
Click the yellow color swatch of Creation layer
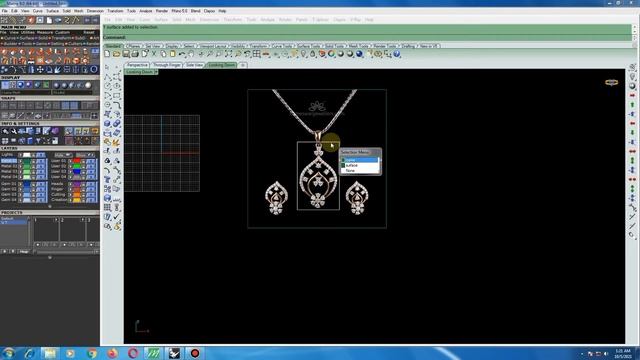pyautogui.click(x=76, y=200)
